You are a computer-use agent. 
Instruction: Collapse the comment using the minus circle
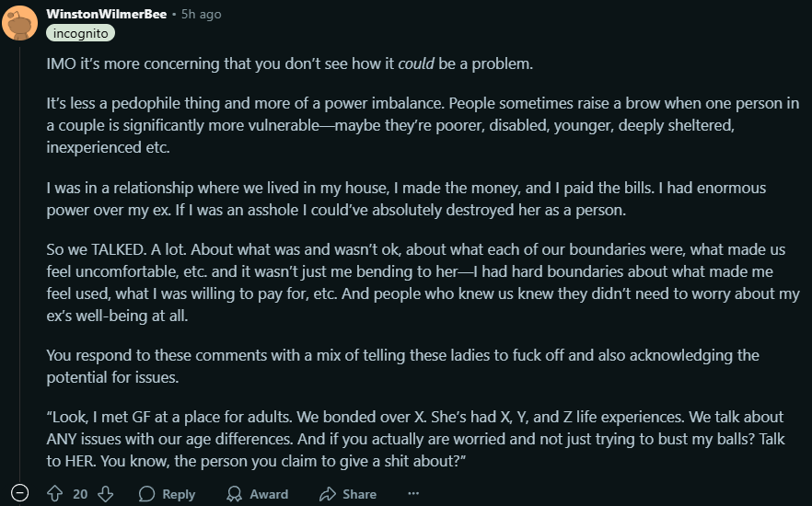(19, 494)
